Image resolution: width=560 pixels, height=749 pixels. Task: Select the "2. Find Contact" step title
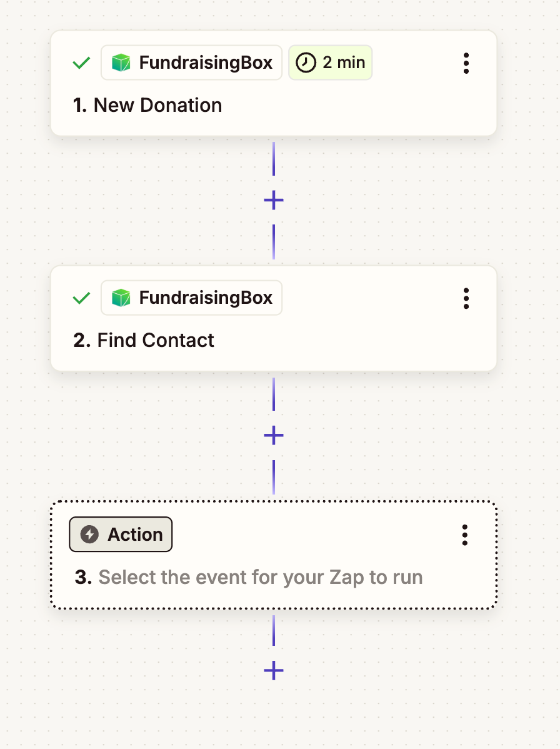point(144,340)
